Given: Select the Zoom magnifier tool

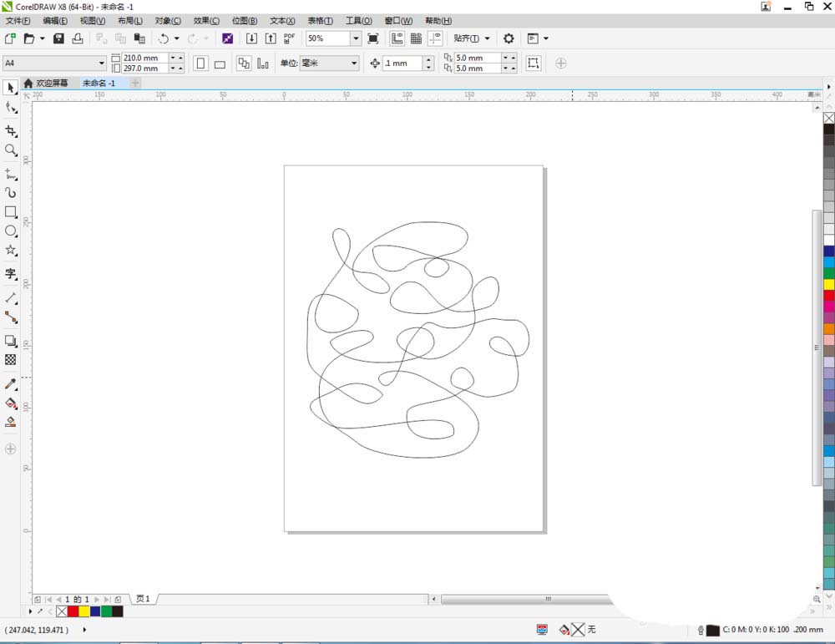Looking at the screenshot, I should (x=10, y=150).
